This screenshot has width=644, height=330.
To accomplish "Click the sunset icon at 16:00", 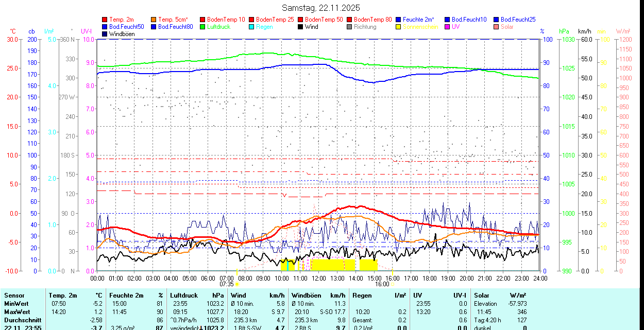I will [393, 284].
